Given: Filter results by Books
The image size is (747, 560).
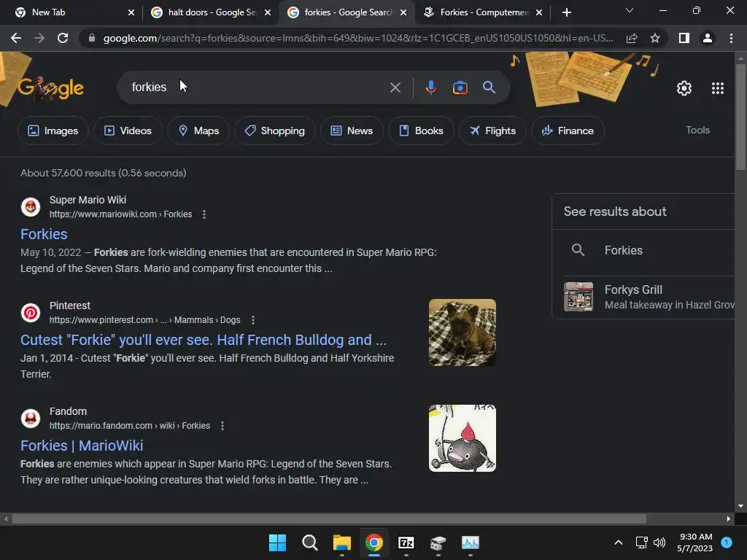Looking at the screenshot, I should (421, 131).
